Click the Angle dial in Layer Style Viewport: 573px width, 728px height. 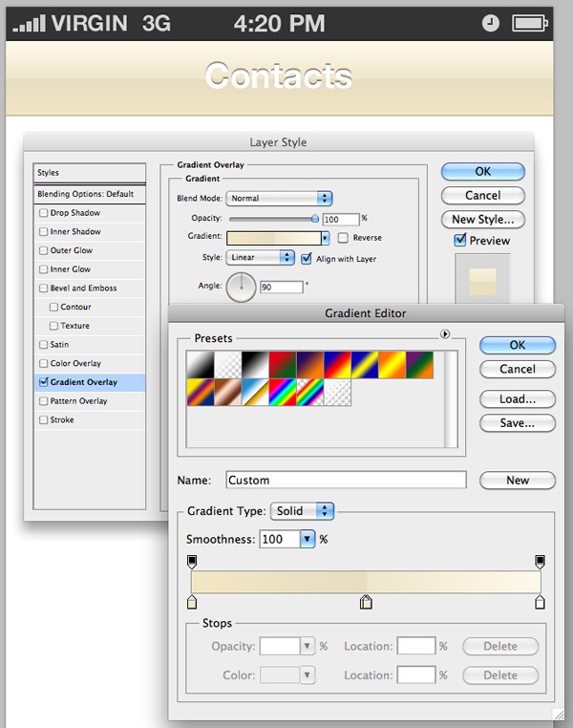click(x=241, y=287)
